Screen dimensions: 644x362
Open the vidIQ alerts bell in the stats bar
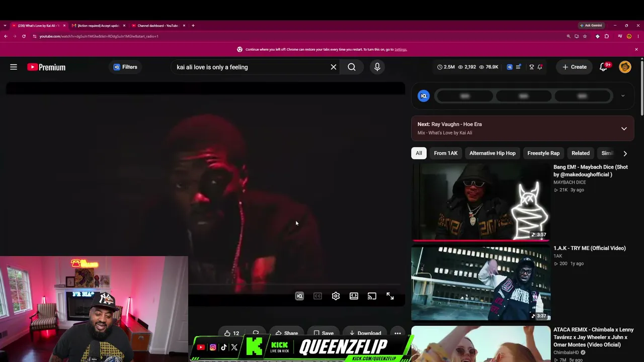(x=540, y=67)
